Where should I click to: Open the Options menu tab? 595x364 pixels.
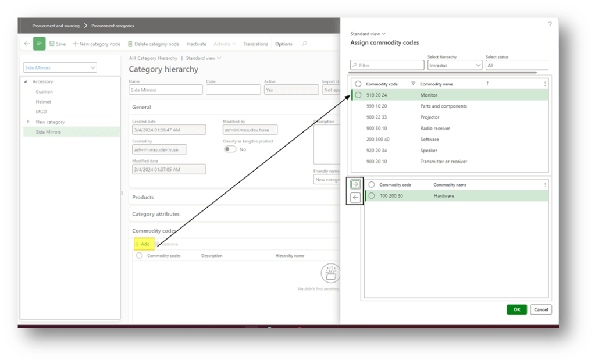click(284, 44)
